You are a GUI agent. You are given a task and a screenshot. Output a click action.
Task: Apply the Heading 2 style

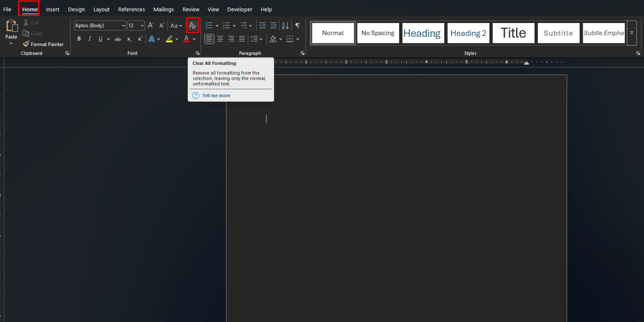click(468, 33)
